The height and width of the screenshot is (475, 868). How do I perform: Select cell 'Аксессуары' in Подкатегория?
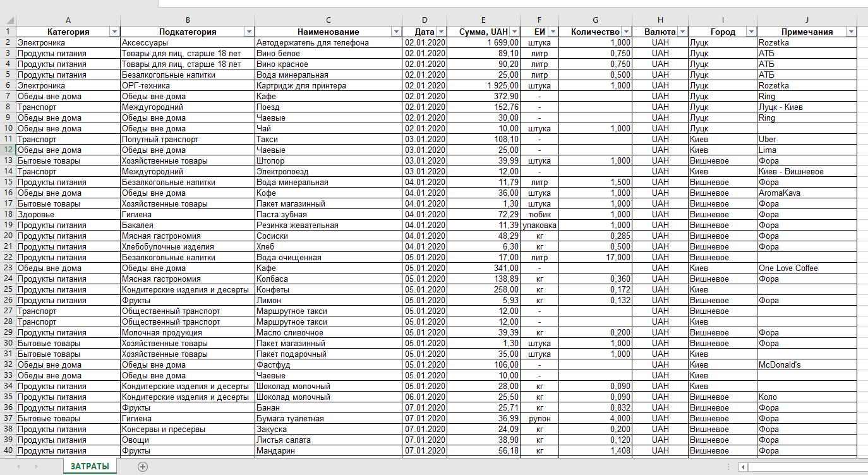coord(188,42)
